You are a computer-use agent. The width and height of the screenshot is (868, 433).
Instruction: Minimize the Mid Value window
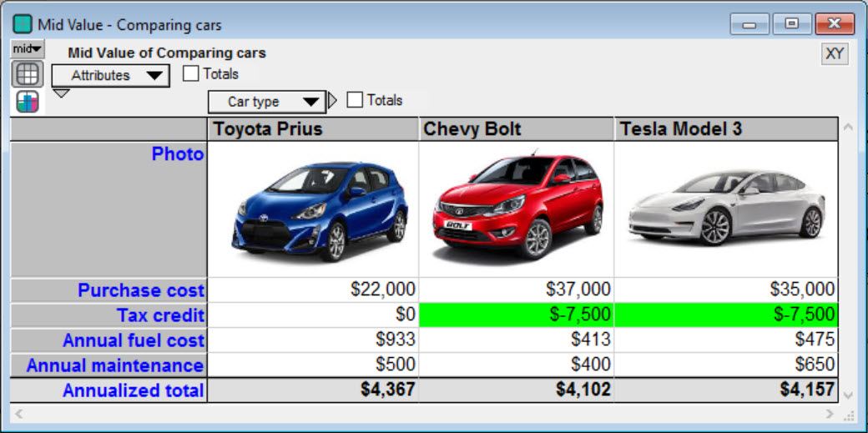(x=750, y=24)
